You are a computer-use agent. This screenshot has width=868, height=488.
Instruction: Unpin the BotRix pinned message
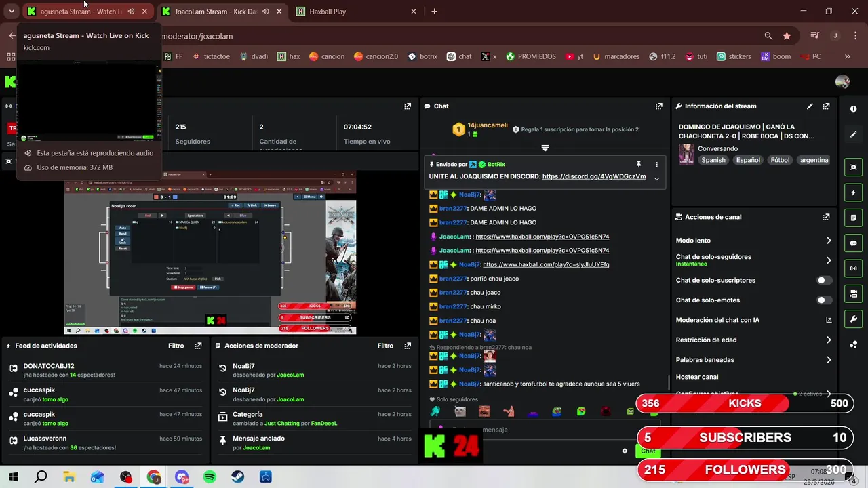click(638, 165)
